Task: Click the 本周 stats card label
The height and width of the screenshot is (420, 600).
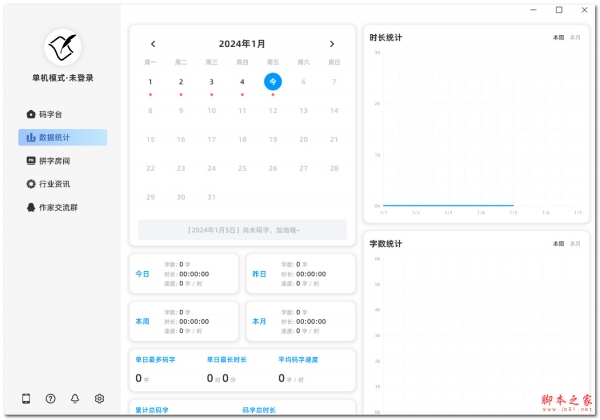Action: tap(142, 321)
